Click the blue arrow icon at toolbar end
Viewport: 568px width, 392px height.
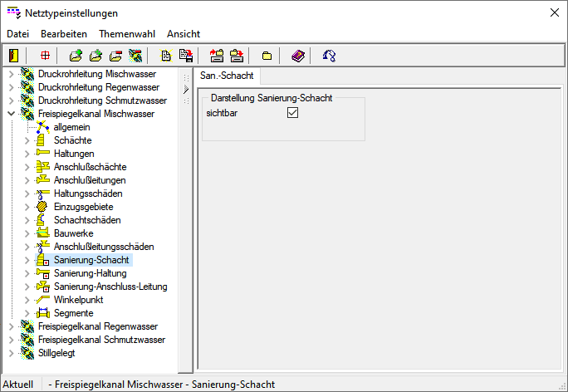click(x=330, y=56)
